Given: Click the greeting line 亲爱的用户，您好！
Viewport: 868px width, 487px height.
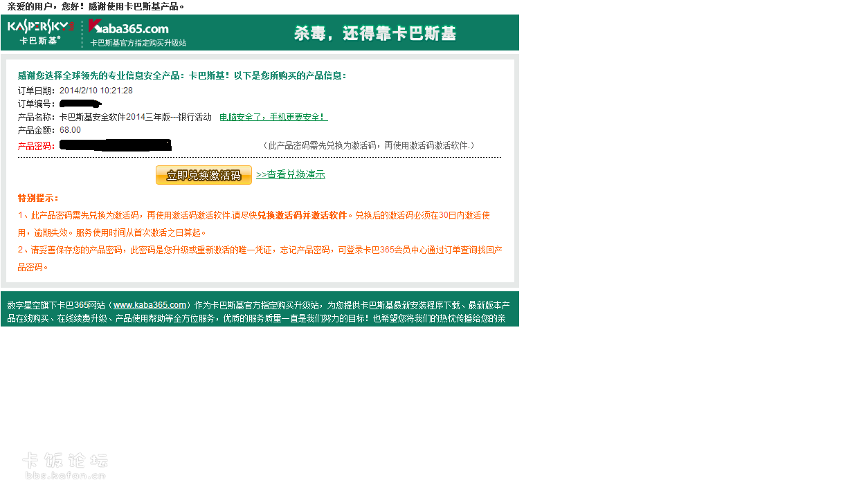Looking at the screenshot, I should pos(46,6).
